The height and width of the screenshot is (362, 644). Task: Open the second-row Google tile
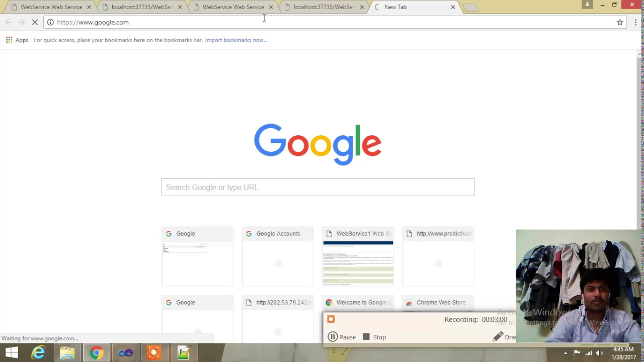(197, 320)
